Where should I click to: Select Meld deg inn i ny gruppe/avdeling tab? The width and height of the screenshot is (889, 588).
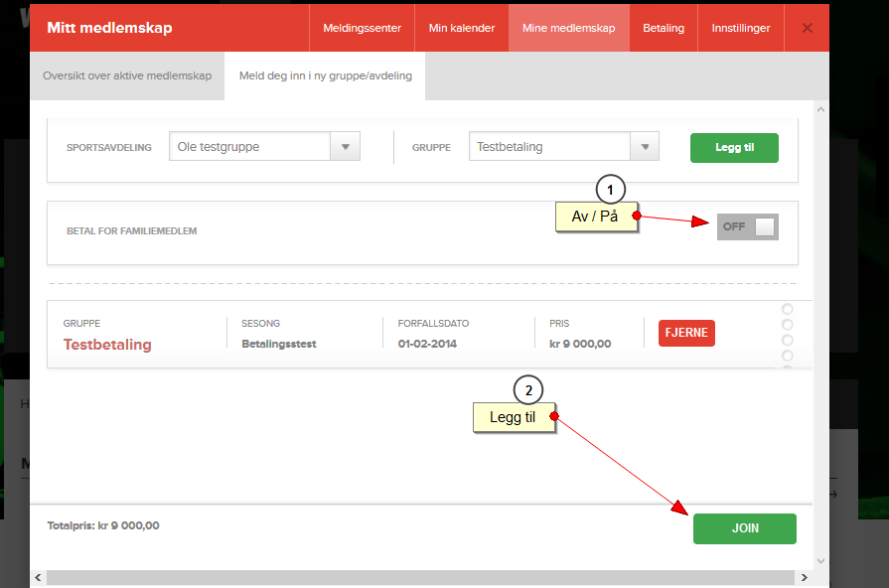pyautogui.click(x=325, y=75)
